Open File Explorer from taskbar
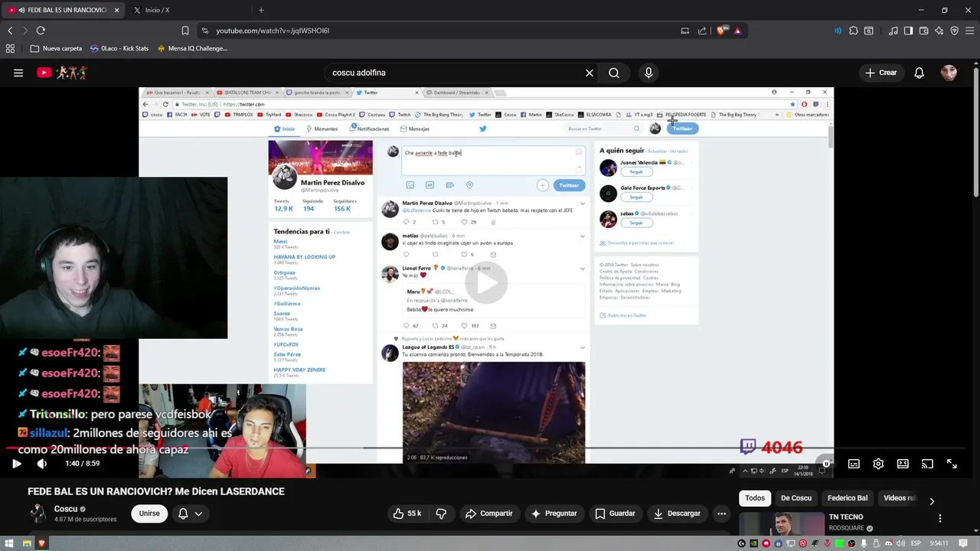The image size is (980, 551). [x=27, y=543]
